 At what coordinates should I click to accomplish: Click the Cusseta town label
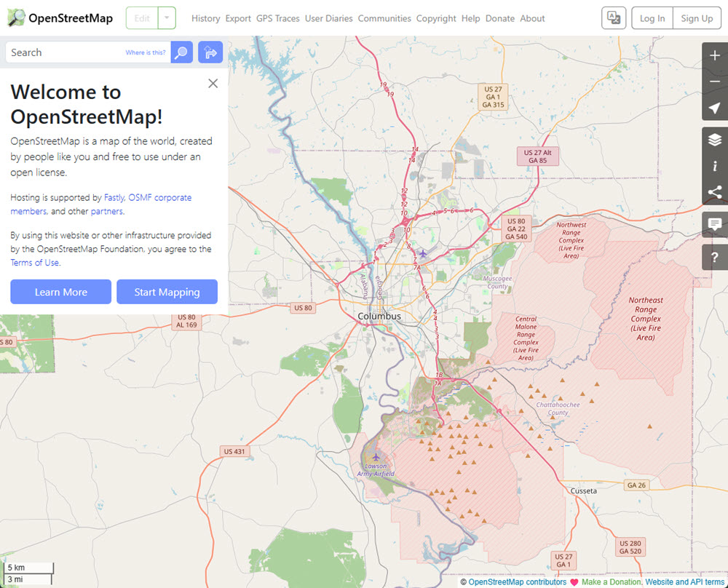[x=584, y=491]
